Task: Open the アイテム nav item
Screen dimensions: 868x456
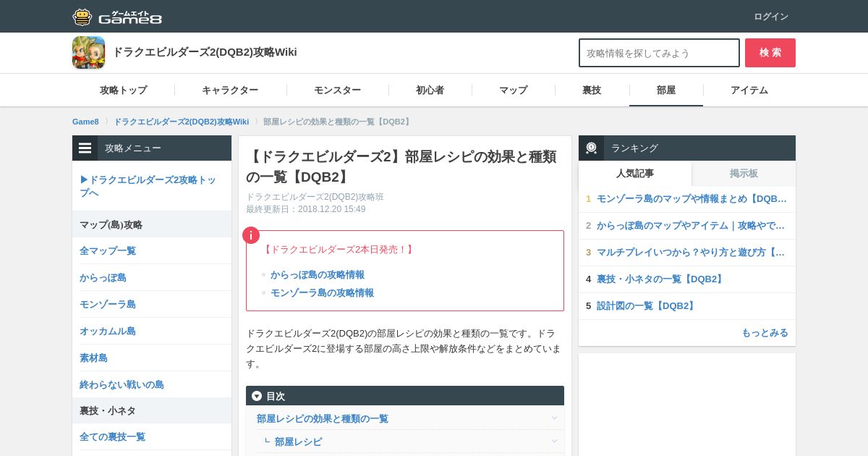Action: tap(749, 90)
